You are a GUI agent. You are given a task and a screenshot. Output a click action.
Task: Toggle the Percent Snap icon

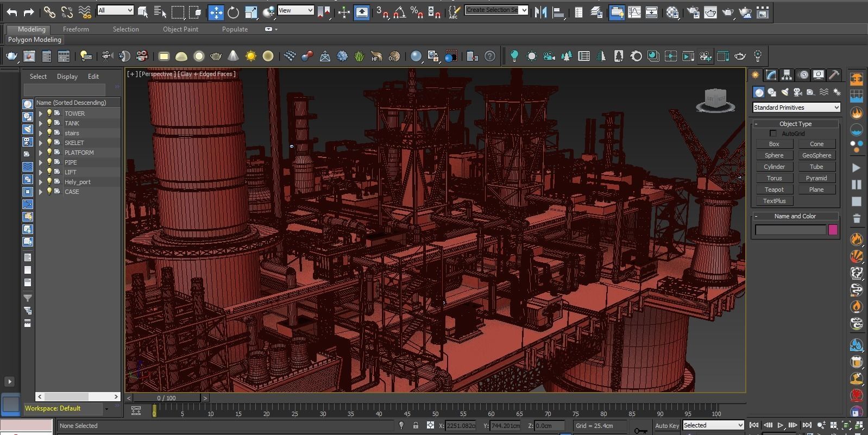[x=417, y=12]
